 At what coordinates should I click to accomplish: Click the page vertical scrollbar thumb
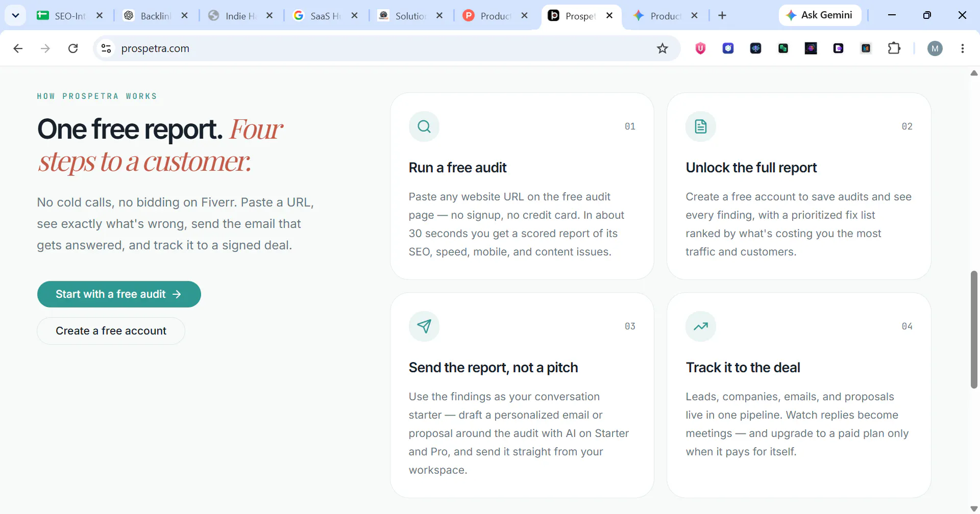pos(974,329)
